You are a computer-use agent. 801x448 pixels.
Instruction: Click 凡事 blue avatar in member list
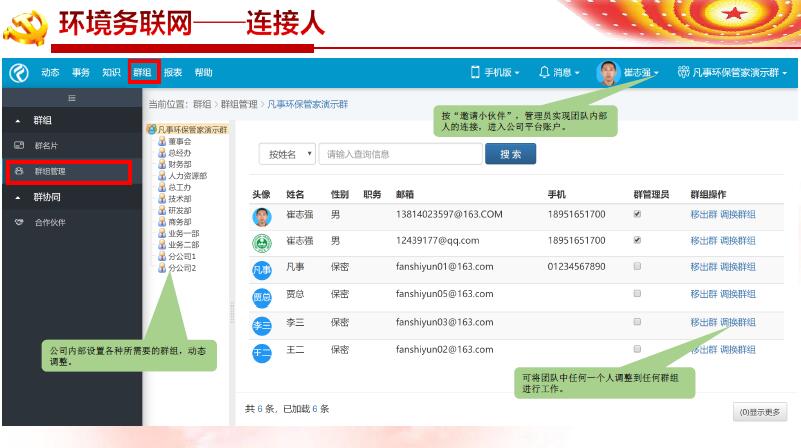261,268
